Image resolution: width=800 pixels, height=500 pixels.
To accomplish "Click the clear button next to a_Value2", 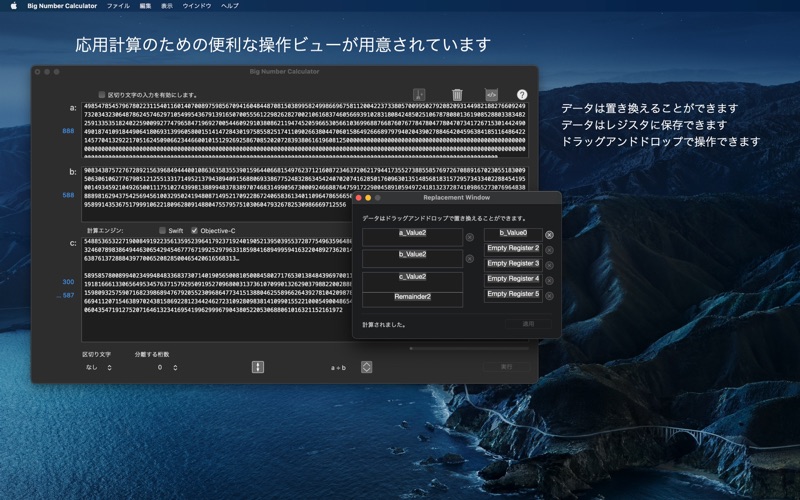I will pyautogui.click(x=470, y=237).
